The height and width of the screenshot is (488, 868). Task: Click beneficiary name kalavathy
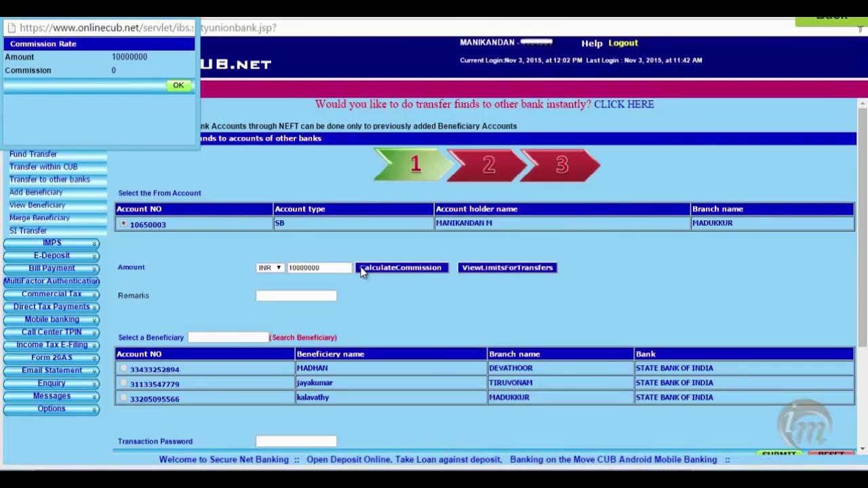[313, 398]
